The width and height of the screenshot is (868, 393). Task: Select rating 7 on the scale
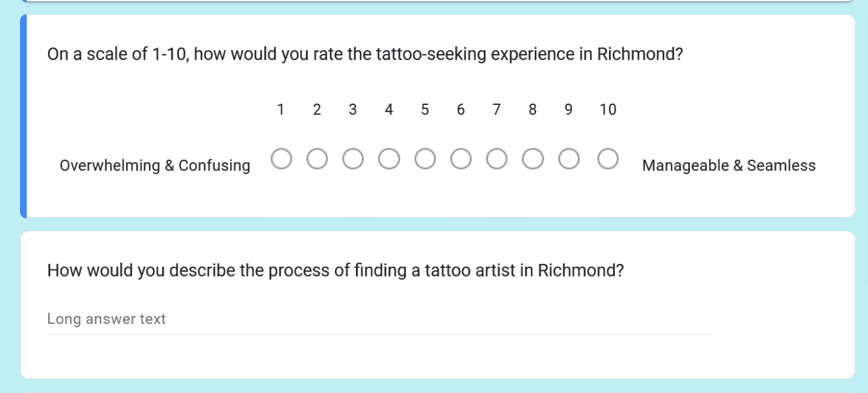click(x=497, y=159)
